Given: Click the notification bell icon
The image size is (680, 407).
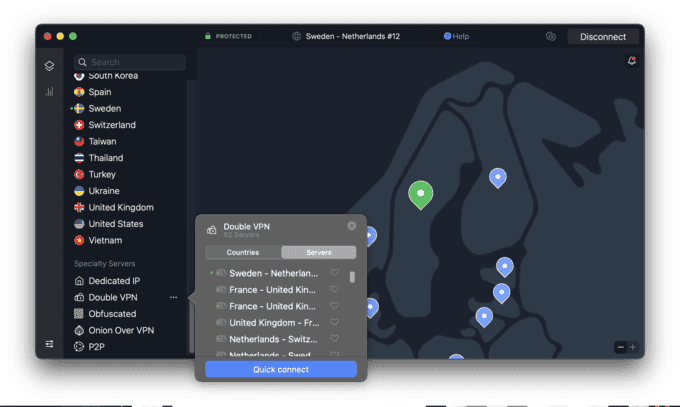Looking at the screenshot, I should click(631, 62).
